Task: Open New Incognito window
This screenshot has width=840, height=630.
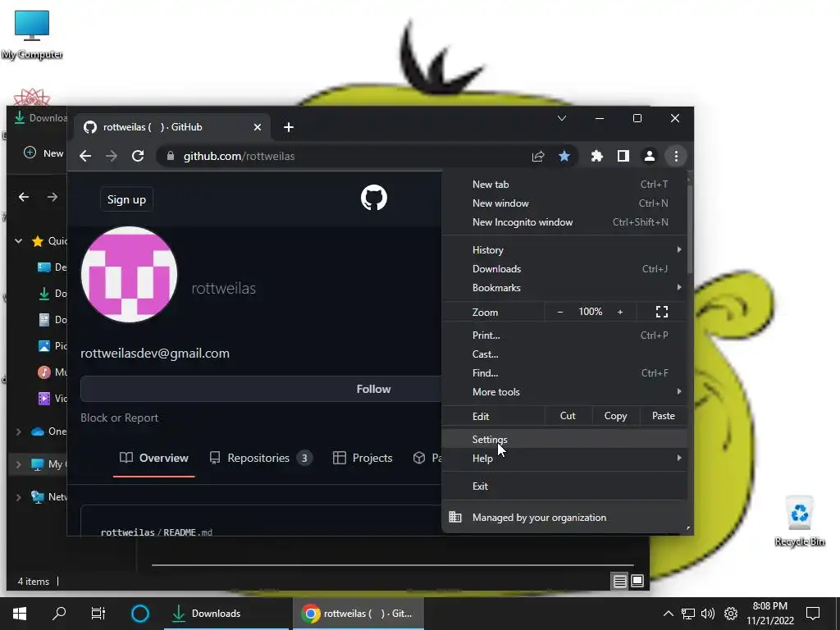Action: (x=564, y=221)
